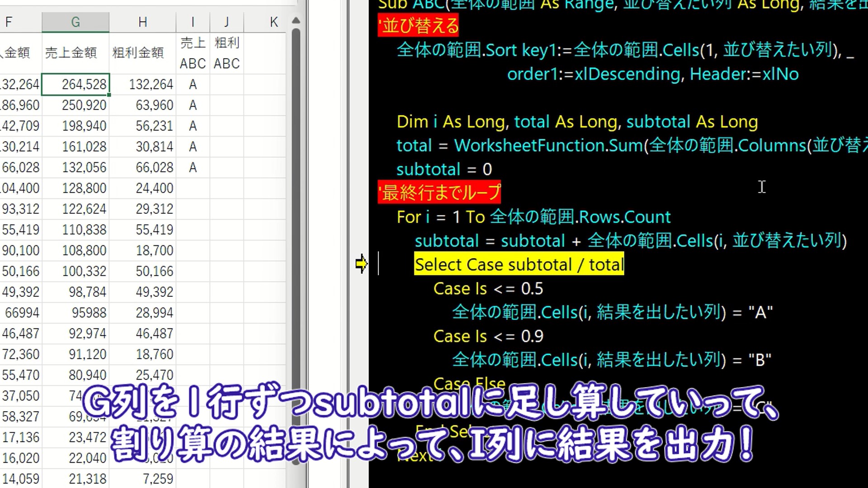Click the highlighted Select Case subtotal line

pyautogui.click(x=519, y=264)
